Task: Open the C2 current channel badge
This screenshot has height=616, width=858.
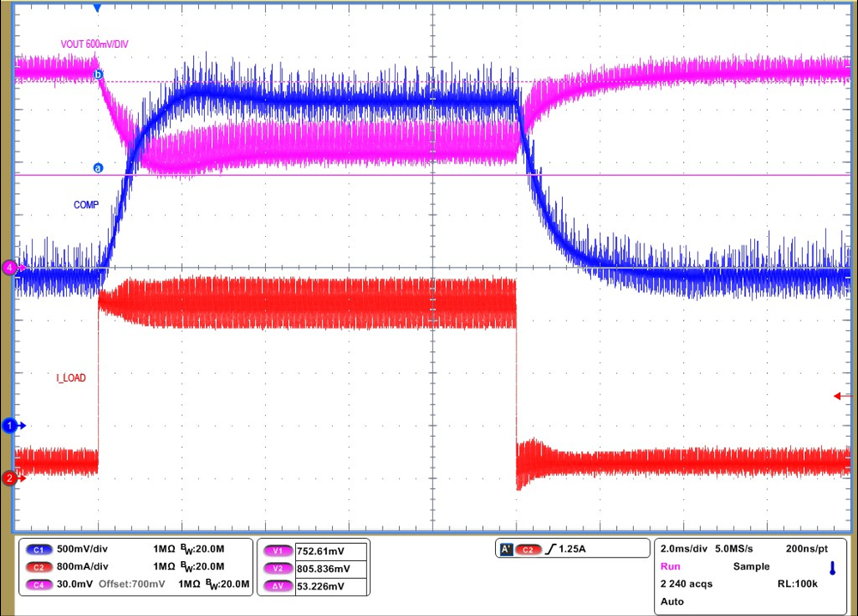Action: click(x=39, y=566)
